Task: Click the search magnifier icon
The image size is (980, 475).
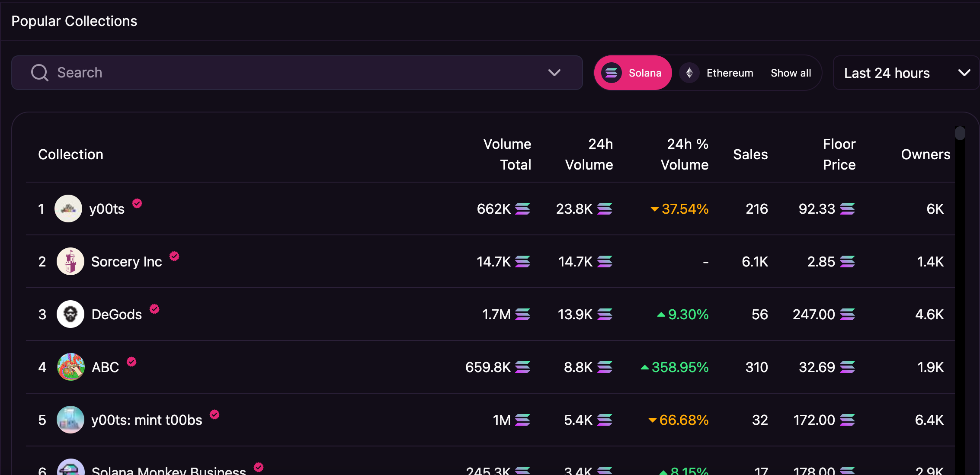Action: coord(40,73)
